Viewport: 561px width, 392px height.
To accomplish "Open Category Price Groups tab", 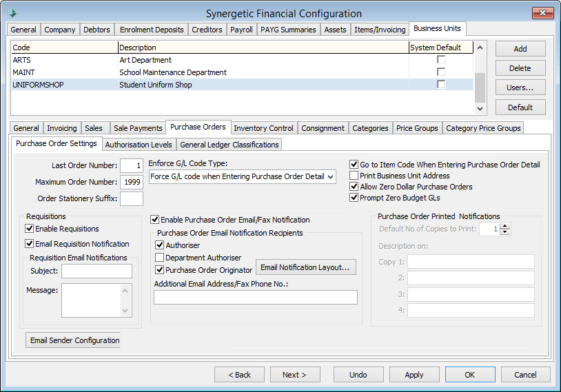I will [x=483, y=128].
